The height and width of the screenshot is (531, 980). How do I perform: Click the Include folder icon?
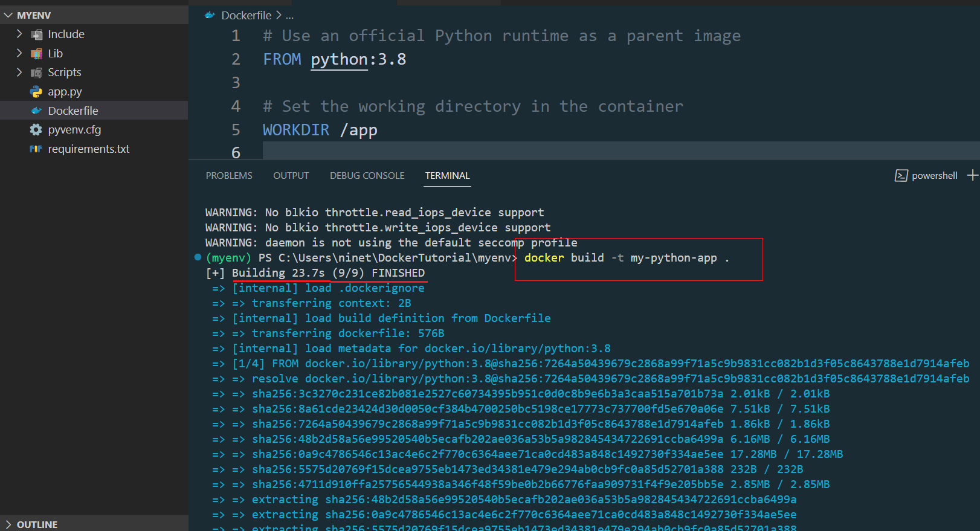[x=36, y=34]
